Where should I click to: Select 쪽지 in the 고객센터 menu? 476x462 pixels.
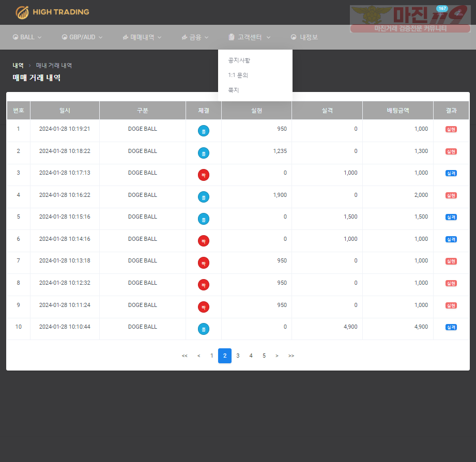pos(234,90)
